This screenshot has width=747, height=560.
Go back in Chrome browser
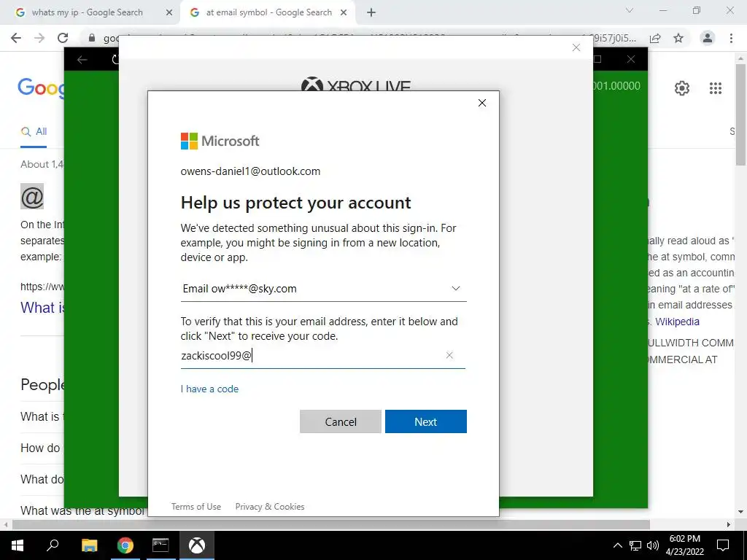coord(16,38)
